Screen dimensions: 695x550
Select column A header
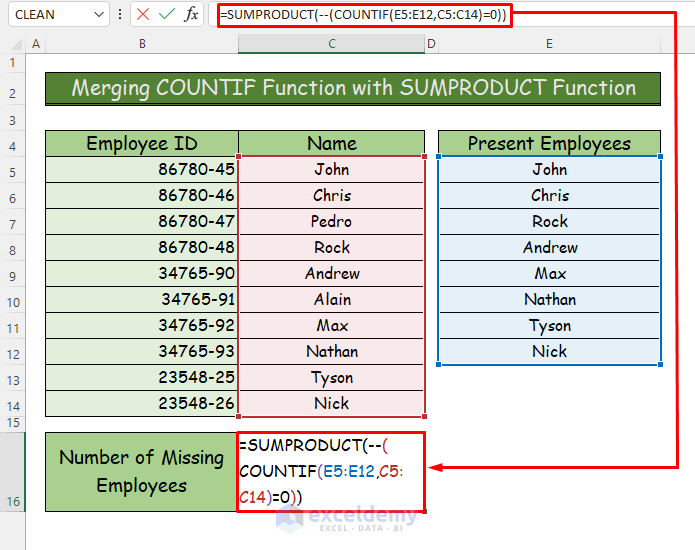coord(36,44)
